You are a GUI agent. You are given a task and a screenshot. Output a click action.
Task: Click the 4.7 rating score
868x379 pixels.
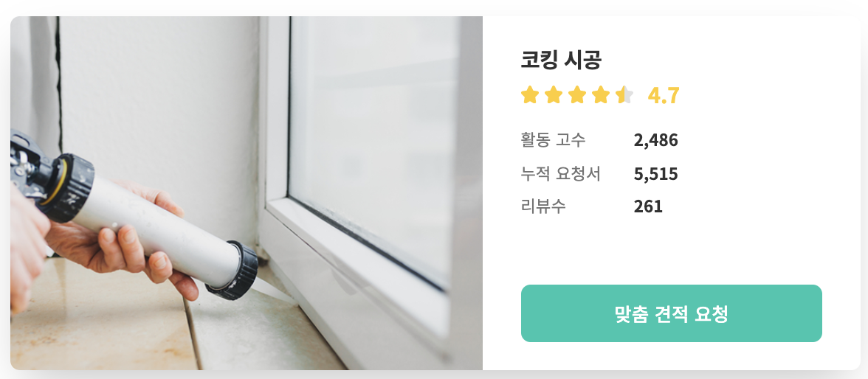coord(663,96)
